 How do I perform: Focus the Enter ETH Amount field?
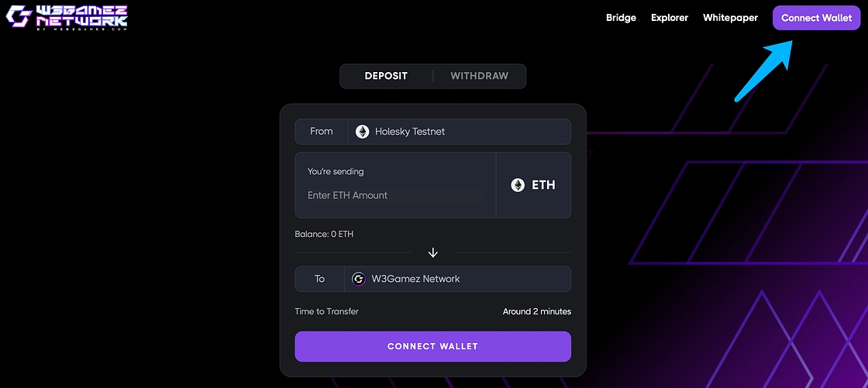point(394,195)
